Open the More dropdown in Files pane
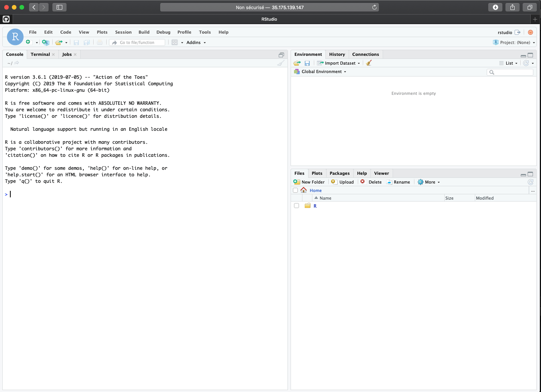Viewport: 541px width, 392px height. coord(429,182)
